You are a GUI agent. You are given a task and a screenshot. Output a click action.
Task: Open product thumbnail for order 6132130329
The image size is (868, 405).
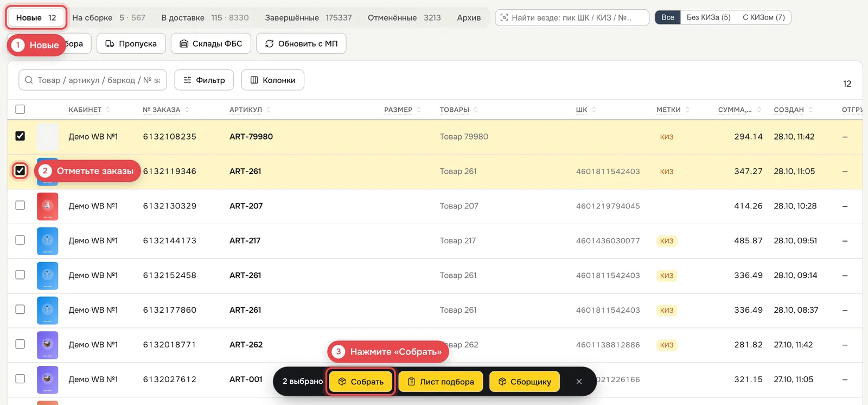click(x=48, y=206)
